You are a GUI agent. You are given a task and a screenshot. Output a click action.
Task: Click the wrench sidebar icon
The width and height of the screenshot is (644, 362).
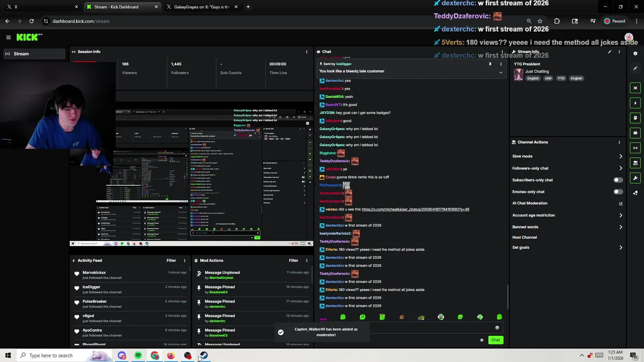click(635, 178)
